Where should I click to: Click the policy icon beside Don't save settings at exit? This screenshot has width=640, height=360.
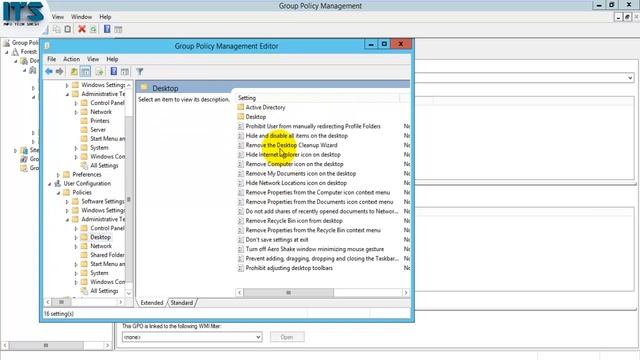240,240
